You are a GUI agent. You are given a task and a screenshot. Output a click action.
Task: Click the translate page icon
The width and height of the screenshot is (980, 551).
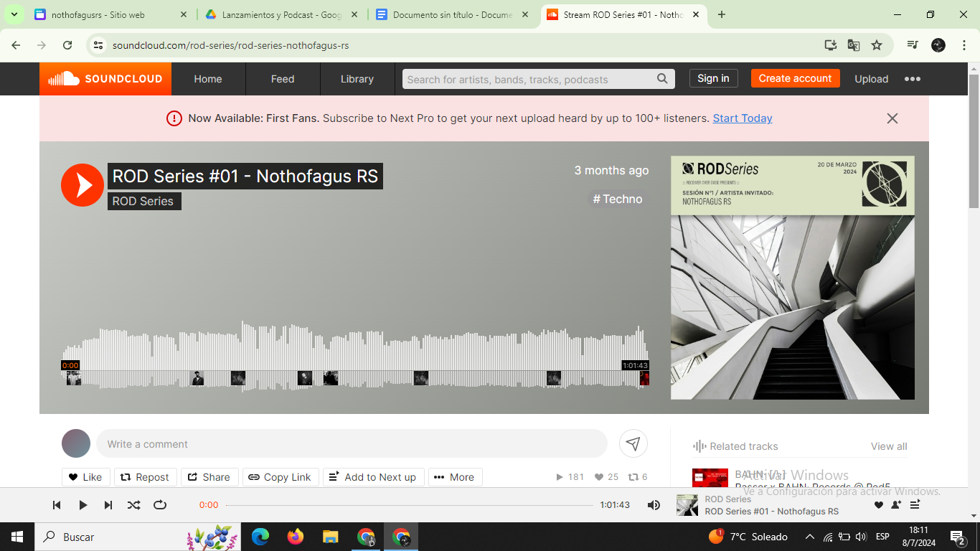[854, 45]
